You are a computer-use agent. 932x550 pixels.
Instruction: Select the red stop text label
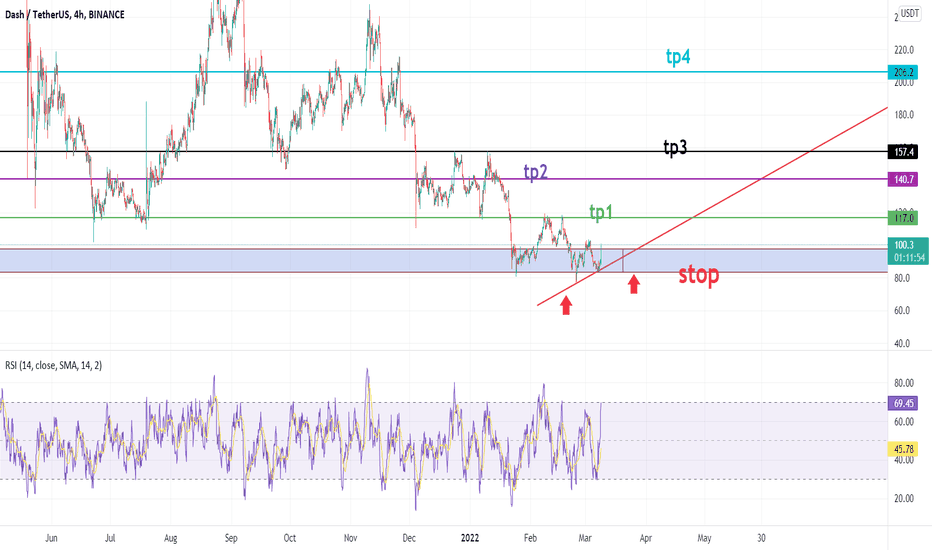[x=698, y=275]
